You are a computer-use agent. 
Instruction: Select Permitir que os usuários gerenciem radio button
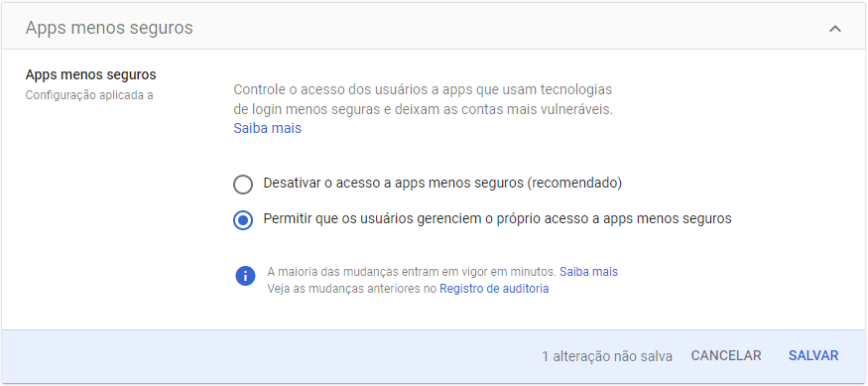(243, 220)
